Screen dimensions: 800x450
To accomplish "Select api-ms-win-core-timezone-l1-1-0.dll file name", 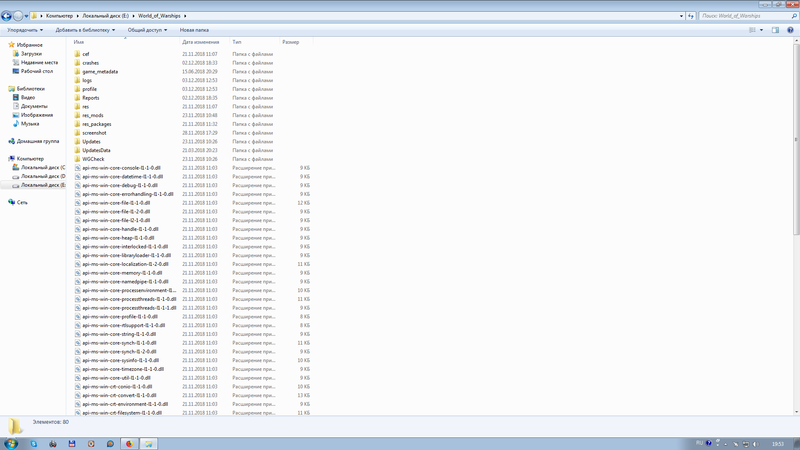I will pyautogui.click(x=123, y=369).
